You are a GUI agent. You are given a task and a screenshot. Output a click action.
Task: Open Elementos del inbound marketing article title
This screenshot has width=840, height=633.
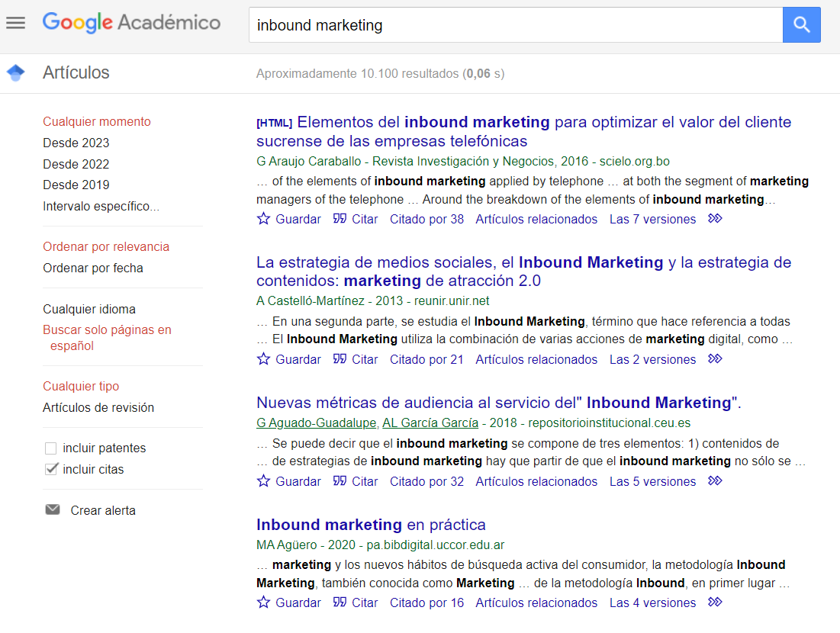[x=524, y=131]
